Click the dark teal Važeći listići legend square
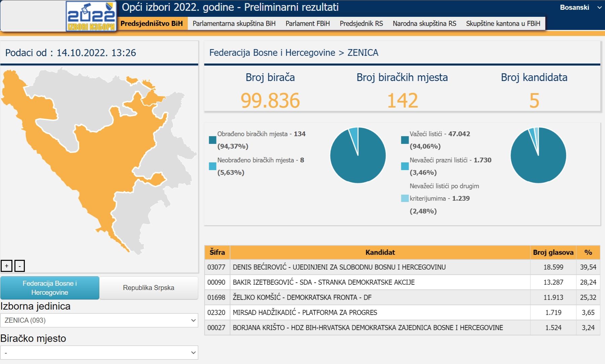 [x=405, y=140]
